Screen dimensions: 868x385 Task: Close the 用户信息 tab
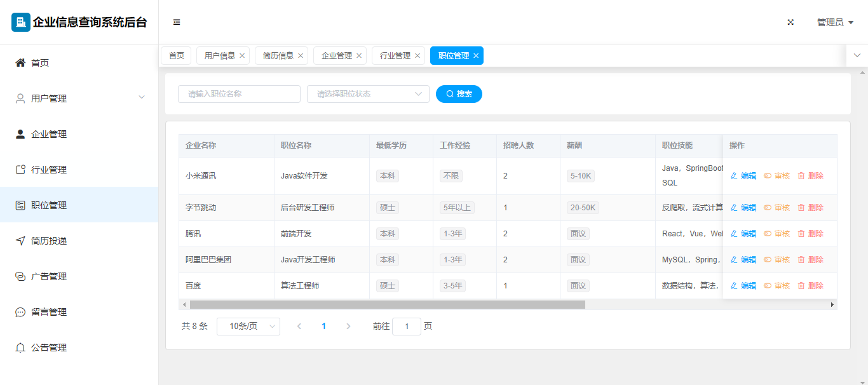pyautogui.click(x=242, y=56)
